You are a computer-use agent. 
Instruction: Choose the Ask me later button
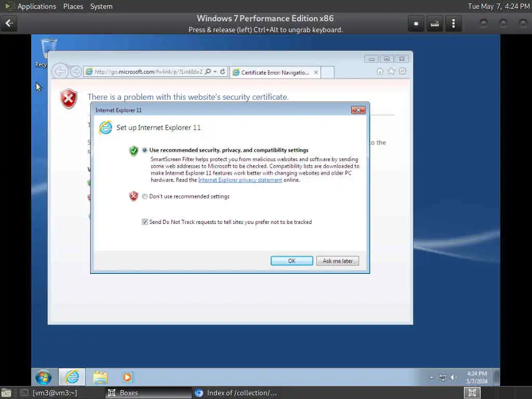[338, 261]
